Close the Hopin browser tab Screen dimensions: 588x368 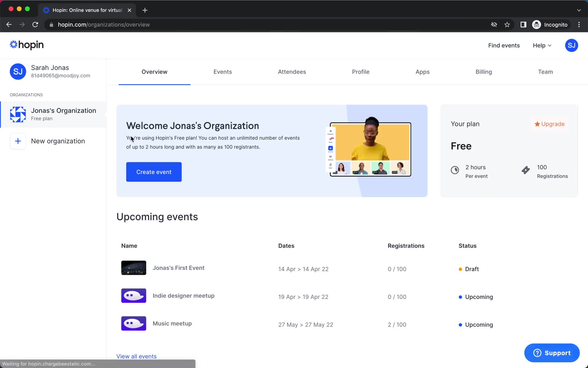130,10
